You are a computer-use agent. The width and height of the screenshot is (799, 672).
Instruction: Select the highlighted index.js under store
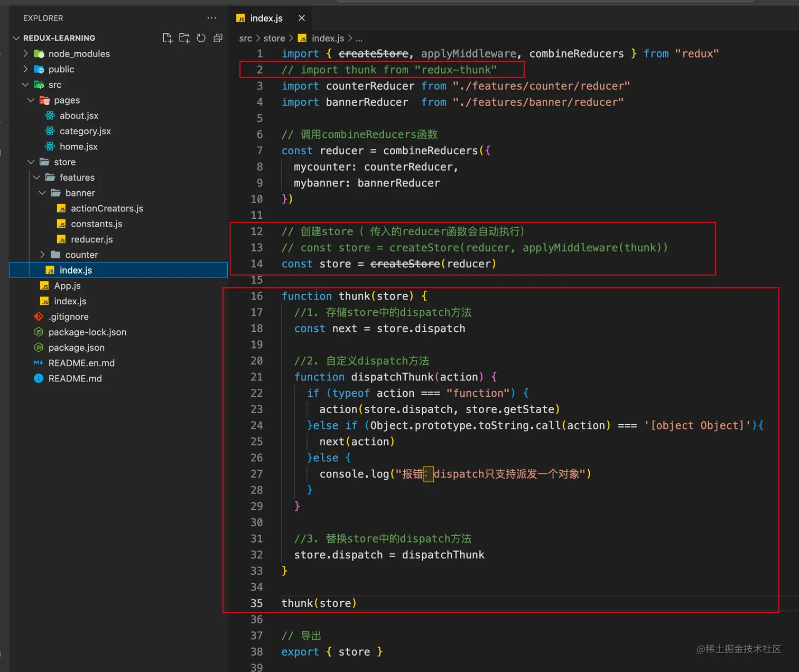coord(118,270)
